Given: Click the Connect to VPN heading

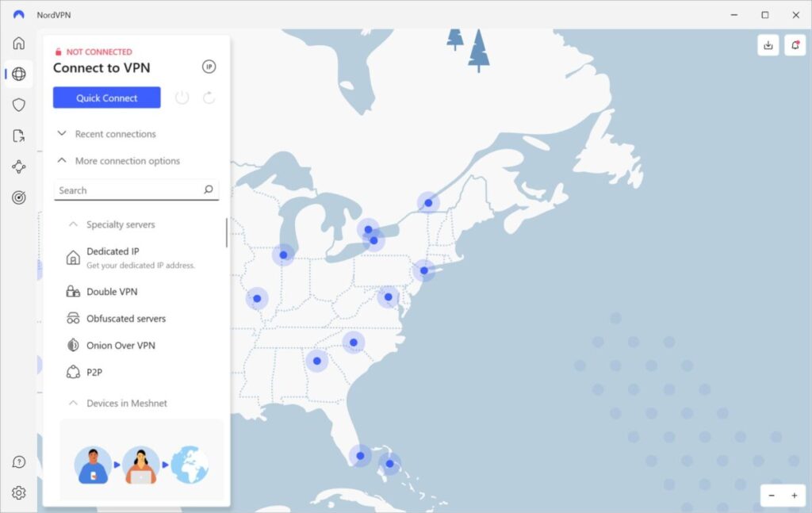Looking at the screenshot, I should 101,68.
